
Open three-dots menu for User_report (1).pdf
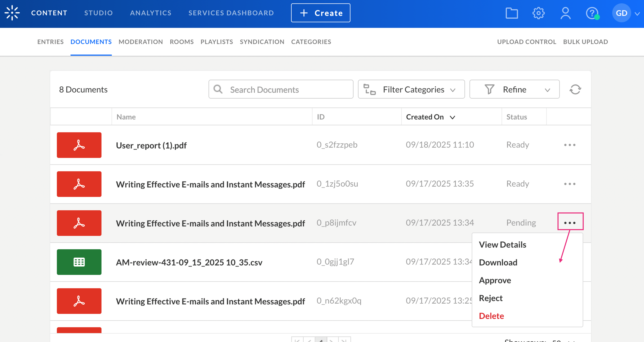coord(570,145)
